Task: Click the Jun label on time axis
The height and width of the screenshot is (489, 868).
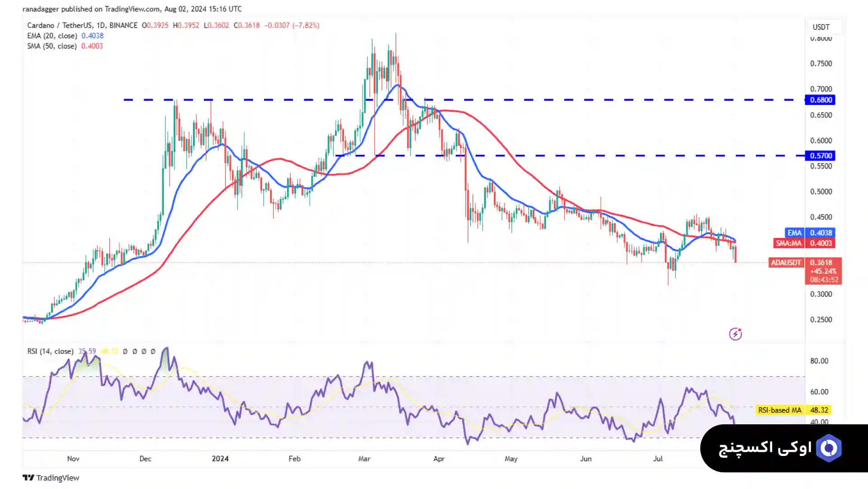Action: (x=585, y=458)
